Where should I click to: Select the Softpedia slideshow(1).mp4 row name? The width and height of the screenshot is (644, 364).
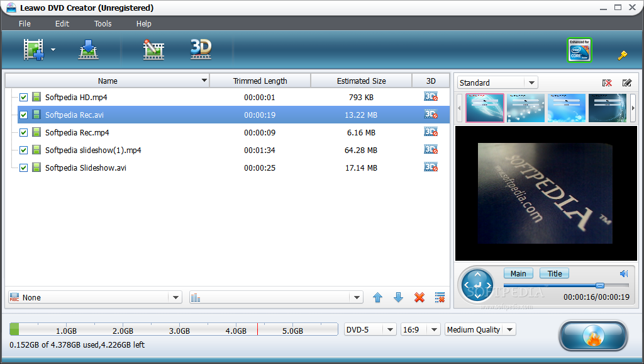[x=93, y=150]
